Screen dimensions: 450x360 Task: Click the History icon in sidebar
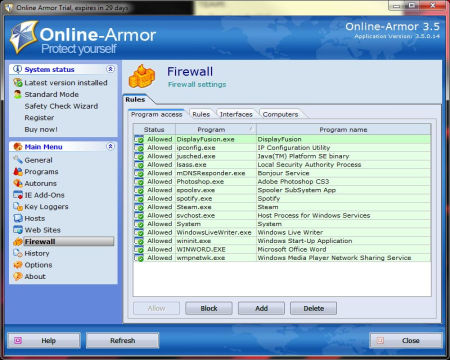[18, 253]
